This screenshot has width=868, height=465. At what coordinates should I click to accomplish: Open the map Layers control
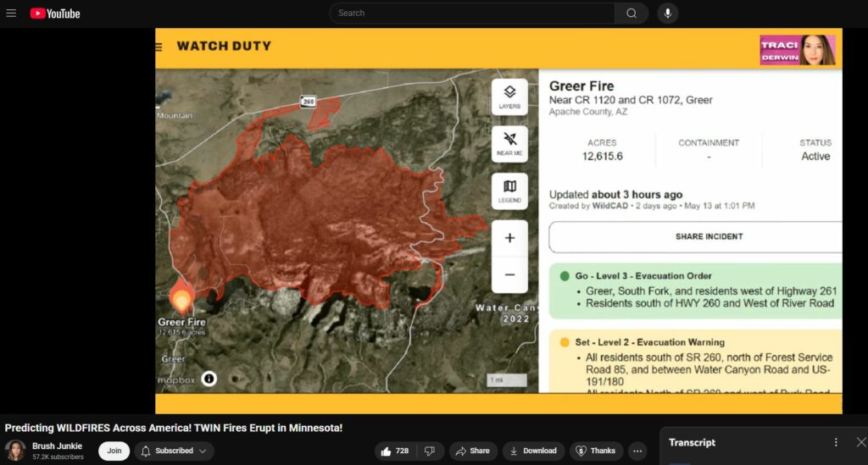pos(509,97)
